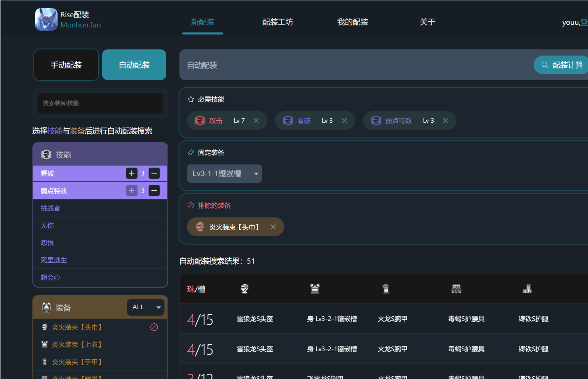Remove the 攻击 Lv 7 skill chip

[x=256, y=121]
